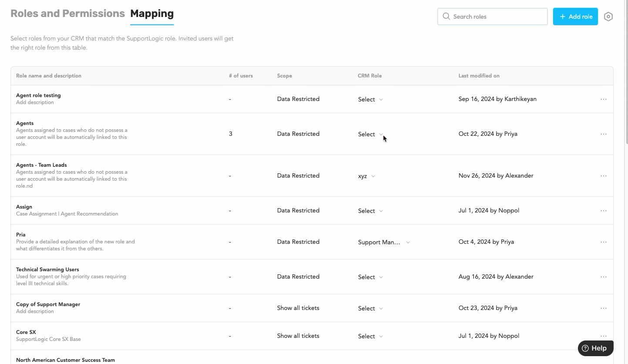628x364 pixels.
Task: Open more options for Agents - Team Leads
Action: [x=603, y=176]
